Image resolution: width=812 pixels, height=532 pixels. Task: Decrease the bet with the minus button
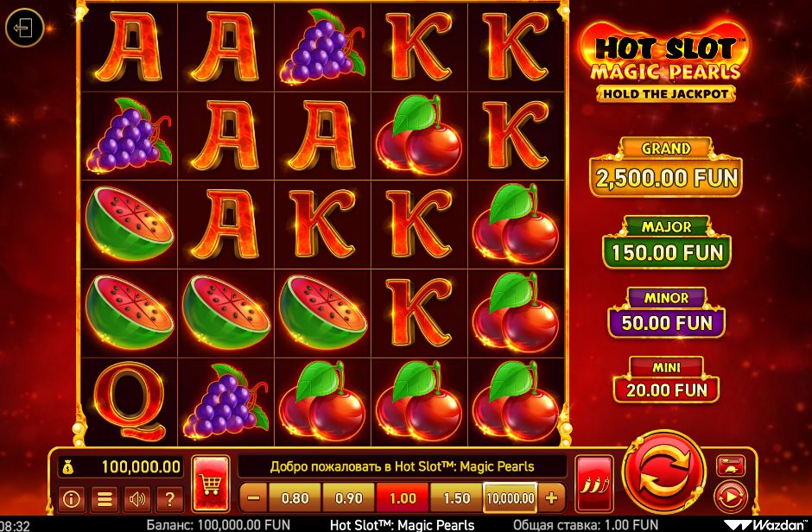(x=253, y=497)
